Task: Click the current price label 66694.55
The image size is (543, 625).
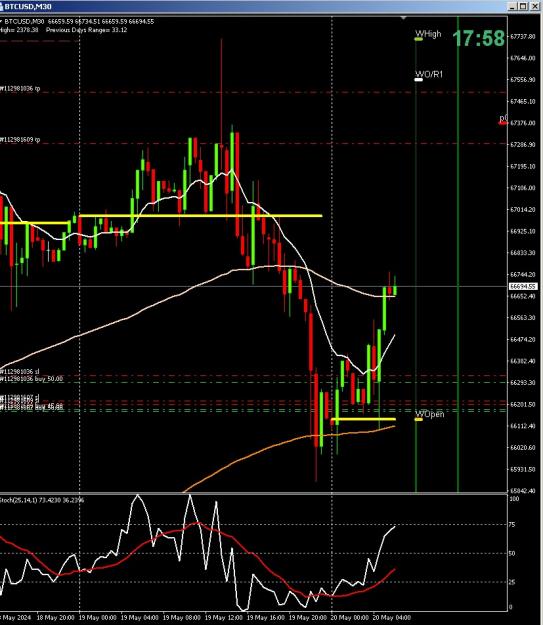Action: click(x=523, y=286)
